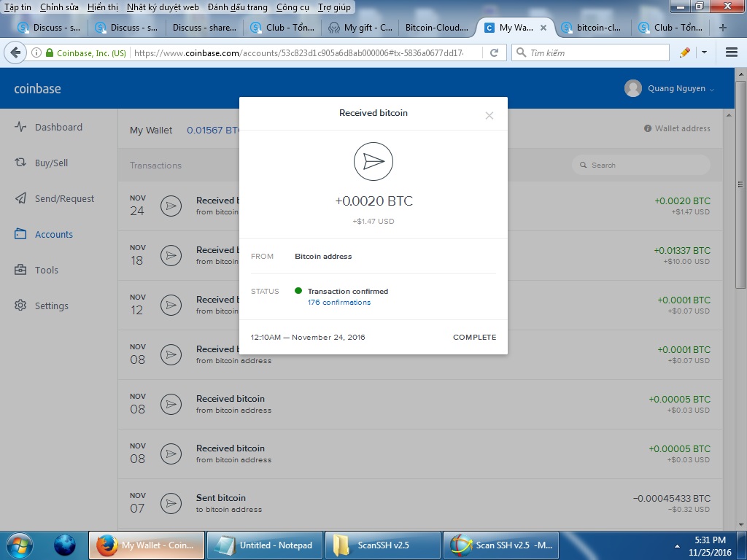
Task: Click the Nov 07 Sent bitcoin icon
Action: (x=171, y=503)
